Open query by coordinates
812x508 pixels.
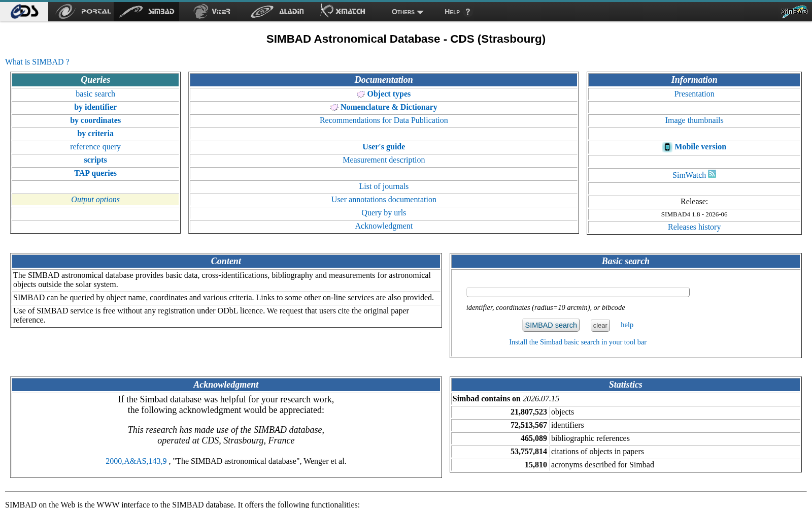point(95,120)
